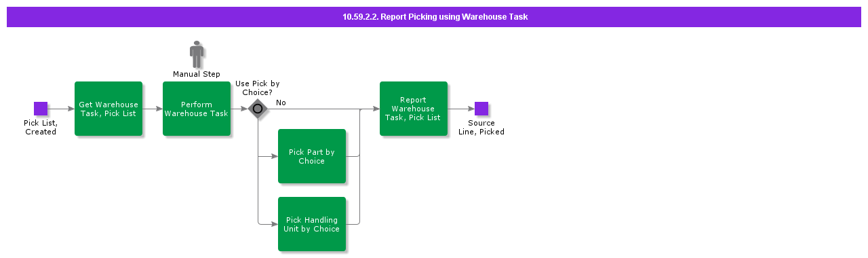868x258 pixels.
Task: Click the 'Pick List, Created' label
Action: click(x=41, y=128)
